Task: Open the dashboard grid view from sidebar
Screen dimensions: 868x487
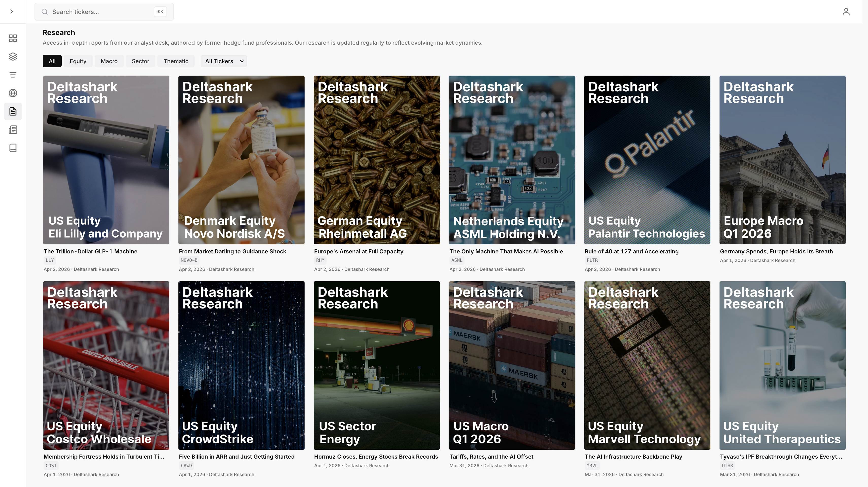Action: [13, 38]
